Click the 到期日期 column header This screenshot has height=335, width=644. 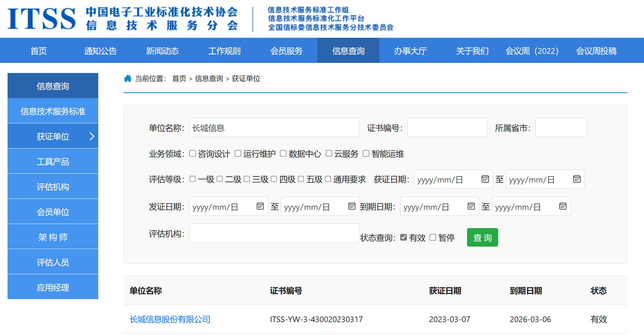click(x=526, y=290)
